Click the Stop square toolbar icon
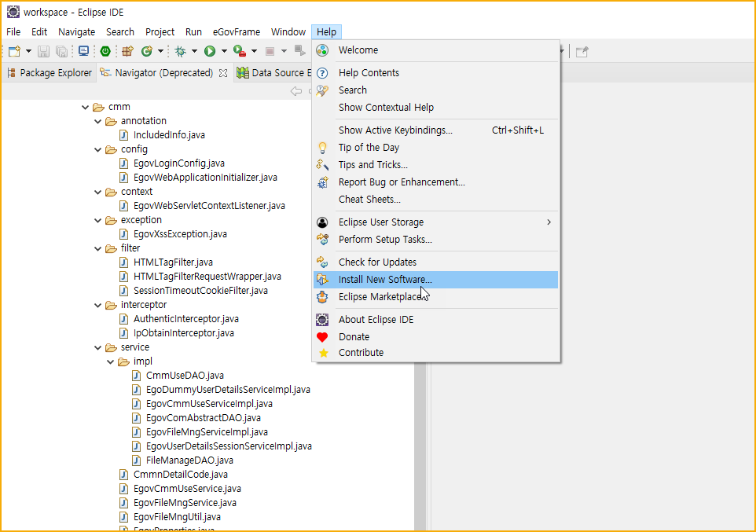Screen dimensions: 756x532 coord(270,51)
